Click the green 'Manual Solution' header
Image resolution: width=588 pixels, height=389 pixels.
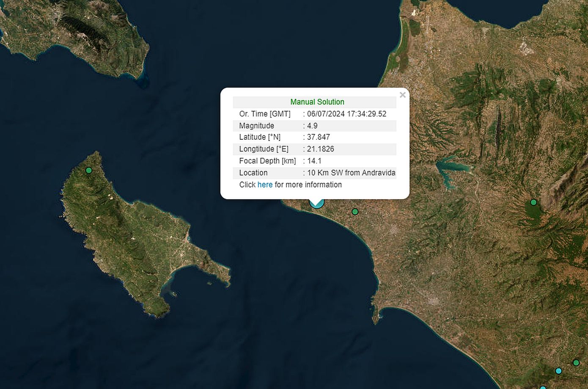(x=317, y=102)
